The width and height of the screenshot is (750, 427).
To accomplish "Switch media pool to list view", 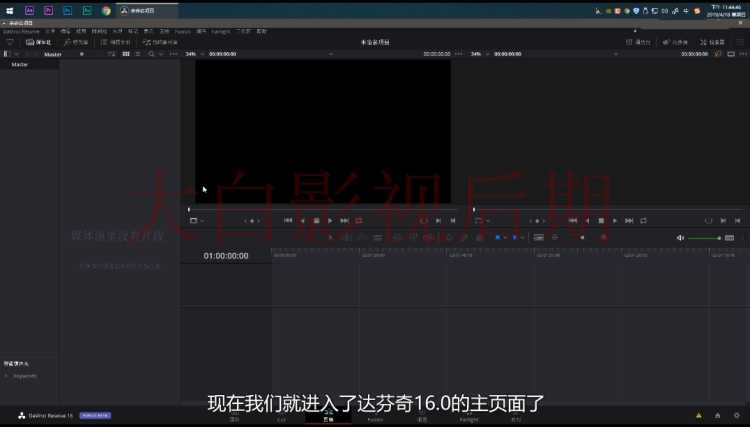I will point(138,54).
